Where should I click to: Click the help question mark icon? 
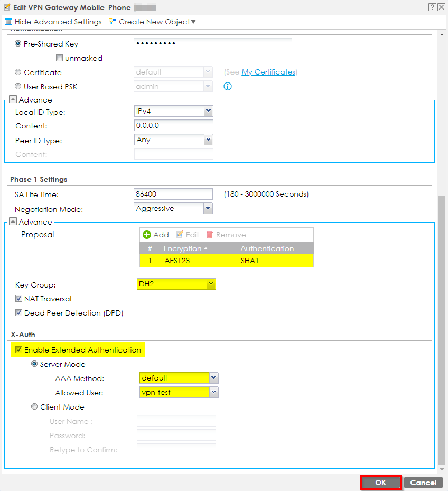(x=432, y=7)
